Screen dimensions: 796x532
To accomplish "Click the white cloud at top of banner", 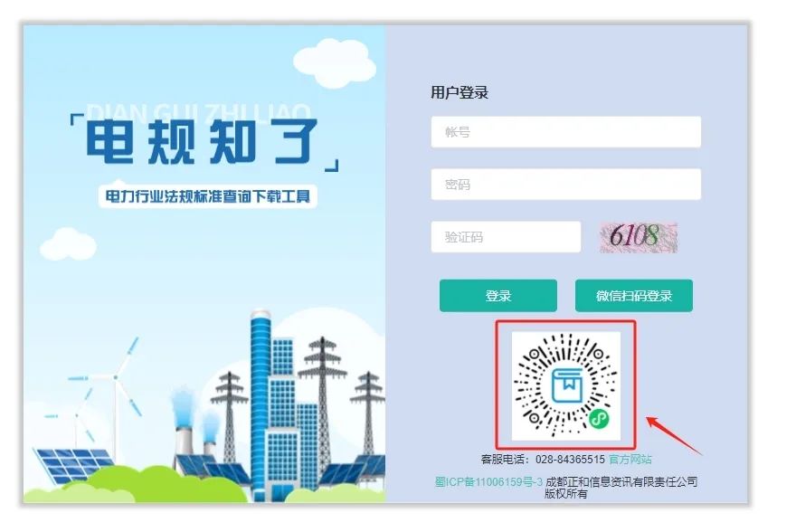I will tap(335, 63).
